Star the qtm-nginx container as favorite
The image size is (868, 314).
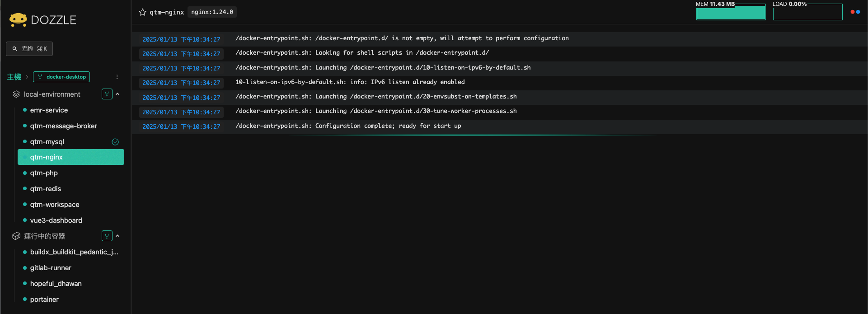click(143, 12)
